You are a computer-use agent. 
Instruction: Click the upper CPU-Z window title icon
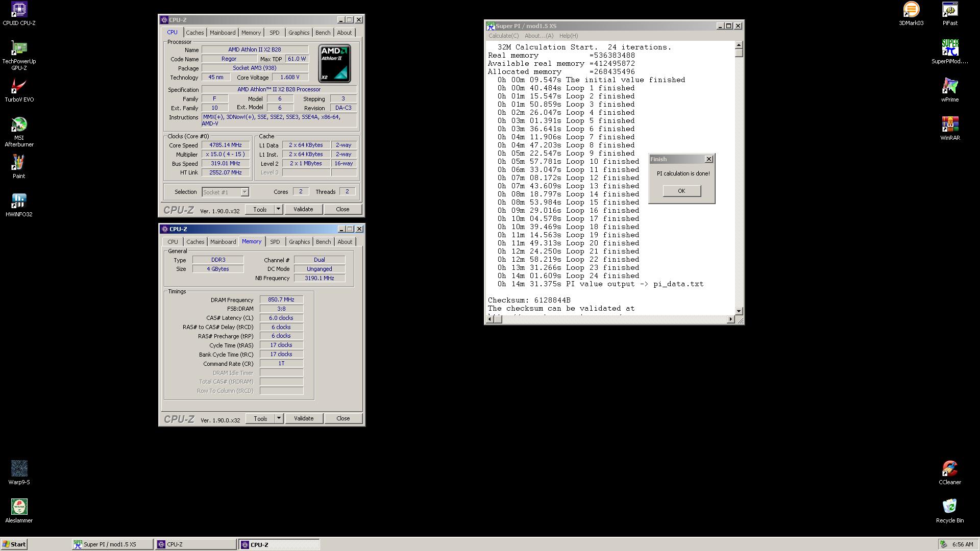(164, 20)
